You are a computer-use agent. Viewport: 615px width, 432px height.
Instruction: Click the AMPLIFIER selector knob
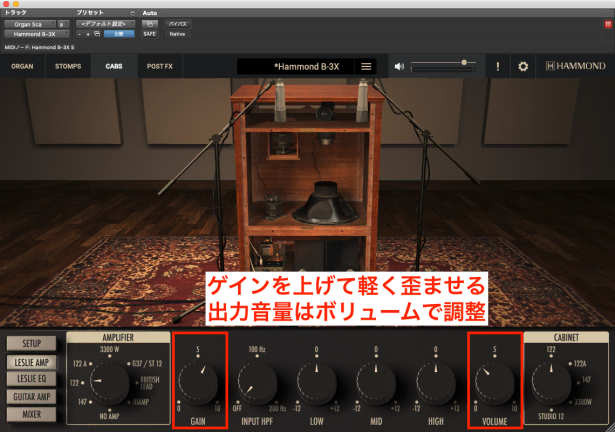(109, 382)
